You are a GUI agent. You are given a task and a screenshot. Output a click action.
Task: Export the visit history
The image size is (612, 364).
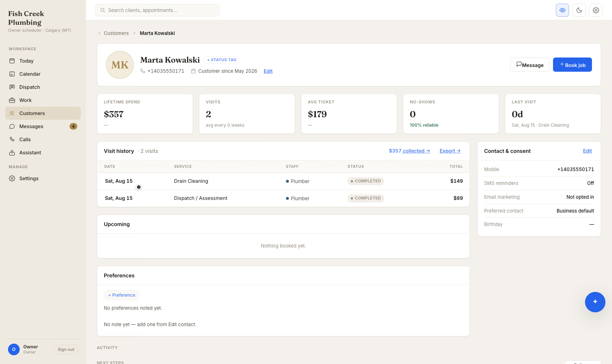(x=450, y=151)
